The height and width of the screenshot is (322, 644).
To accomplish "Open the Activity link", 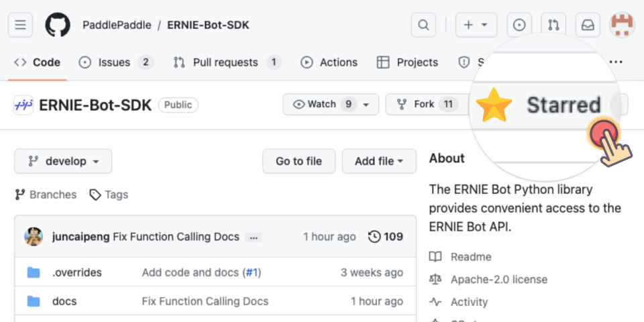I will (x=469, y=303).
